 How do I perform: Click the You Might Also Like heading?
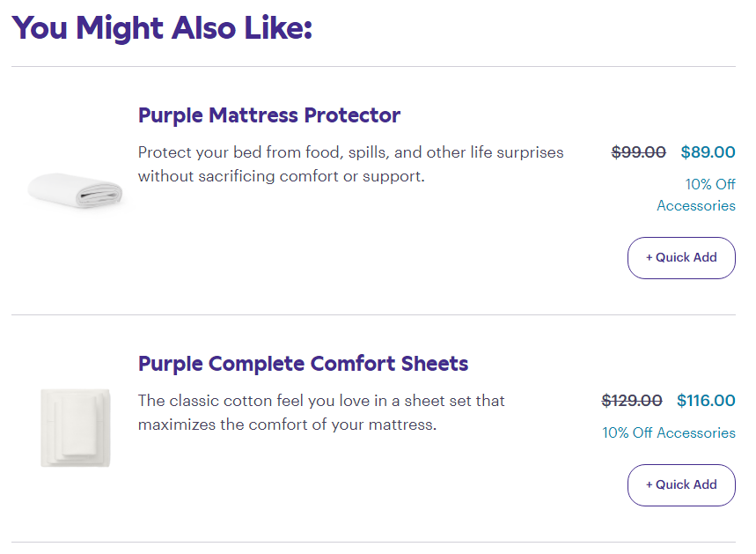[162, 27]
